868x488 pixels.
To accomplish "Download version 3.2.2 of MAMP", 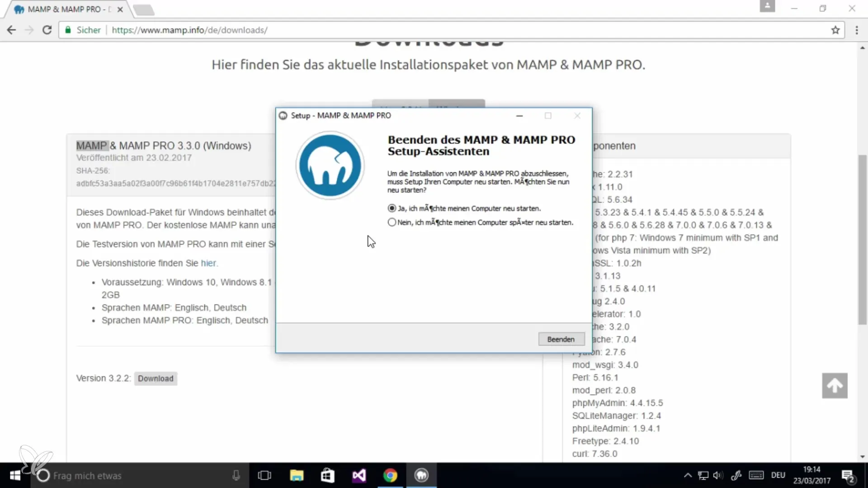I will [x=156, y=379].
